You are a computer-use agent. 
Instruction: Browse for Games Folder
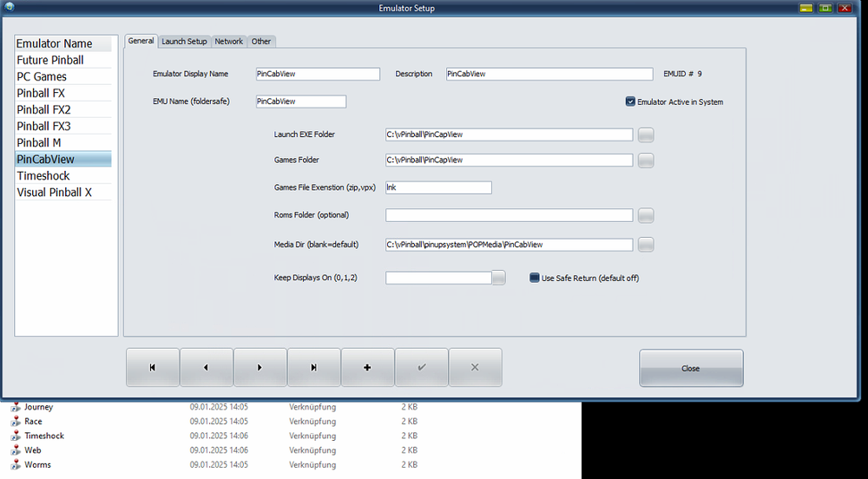pos(646,161)
